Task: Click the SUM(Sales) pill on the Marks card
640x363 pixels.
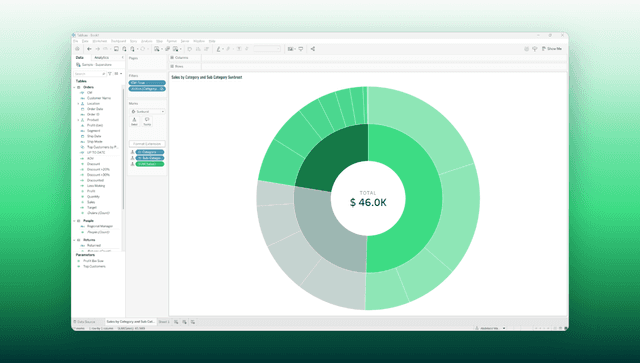Action: pos(150,164)
